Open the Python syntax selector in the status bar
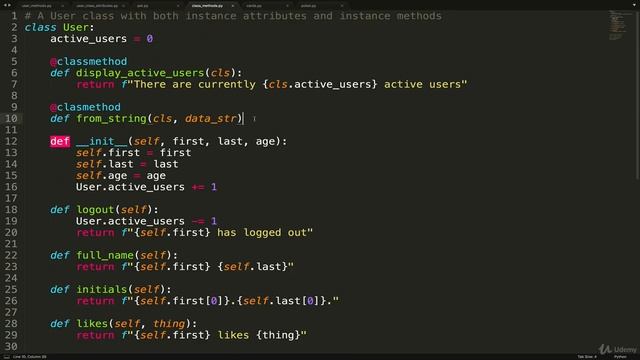640x360 pixels. 620,357
